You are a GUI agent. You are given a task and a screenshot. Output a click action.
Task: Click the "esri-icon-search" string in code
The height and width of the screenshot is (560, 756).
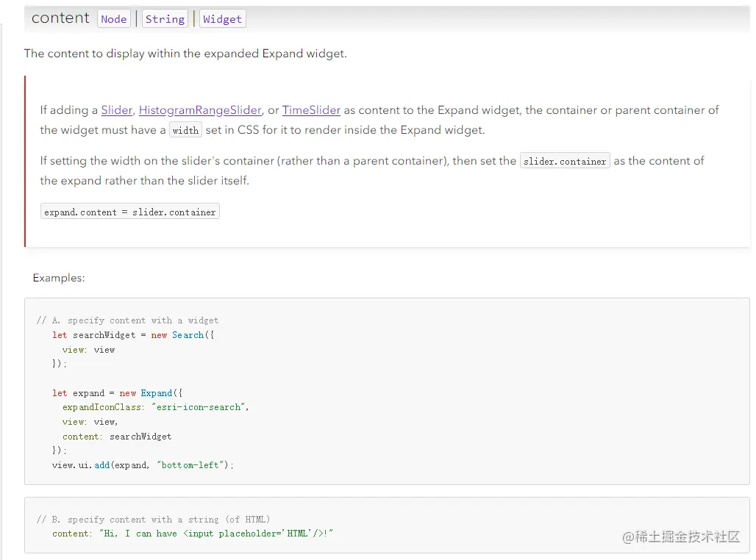point(199,407)
